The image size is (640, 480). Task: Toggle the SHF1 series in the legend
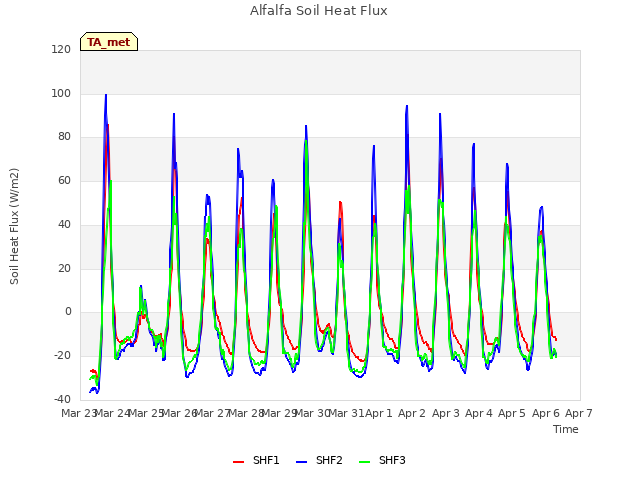tap(256, 460)
